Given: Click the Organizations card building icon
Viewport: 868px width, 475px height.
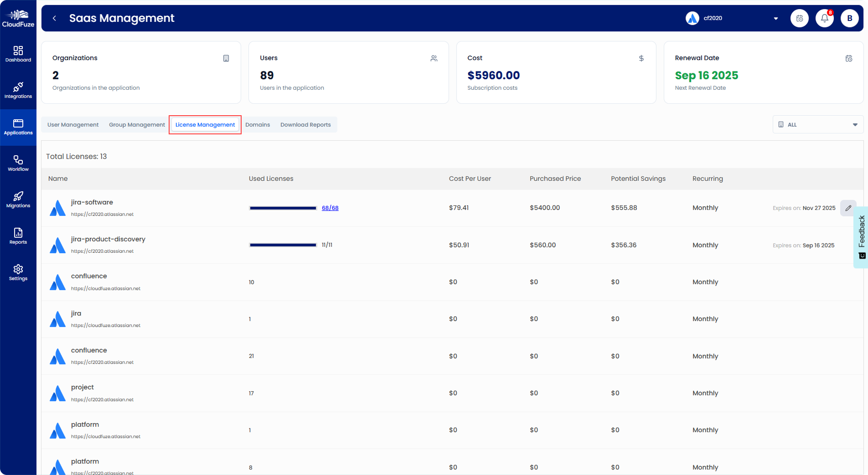Looking at the screenshot, I should click(226, 58).
